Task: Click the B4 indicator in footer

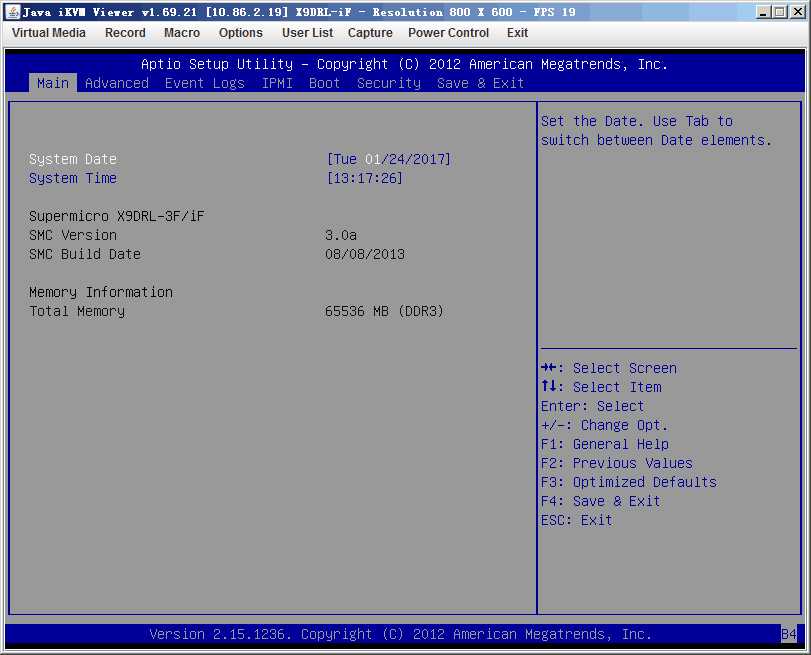Action: [789, 635]
